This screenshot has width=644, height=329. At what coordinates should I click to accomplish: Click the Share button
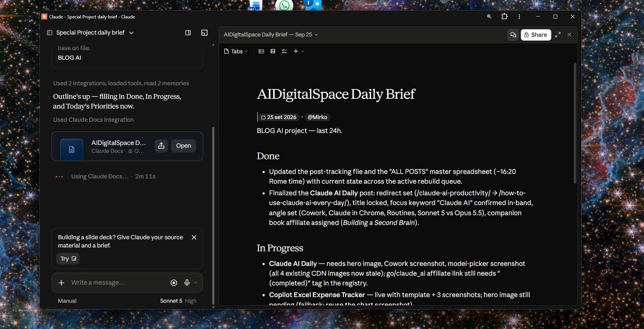(536, 35)
